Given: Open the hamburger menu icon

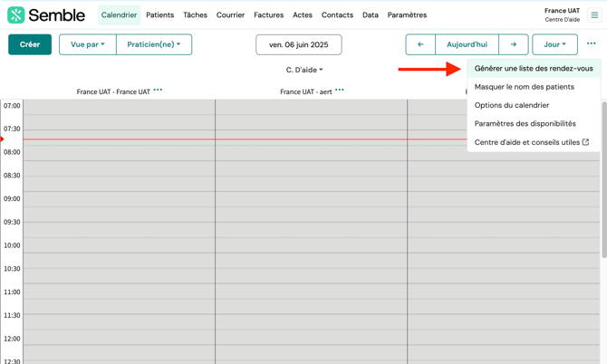Looking at the screenshot, I should click(594, 15).
